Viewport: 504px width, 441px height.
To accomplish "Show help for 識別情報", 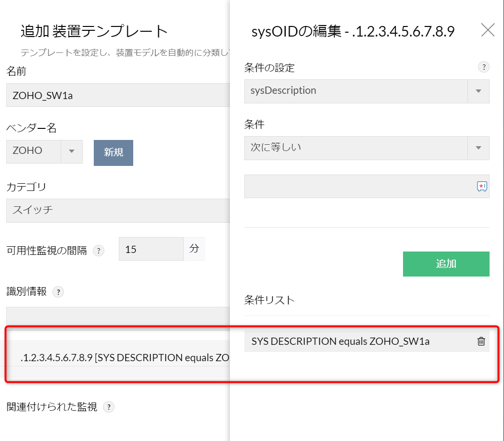I will (58, 292).
